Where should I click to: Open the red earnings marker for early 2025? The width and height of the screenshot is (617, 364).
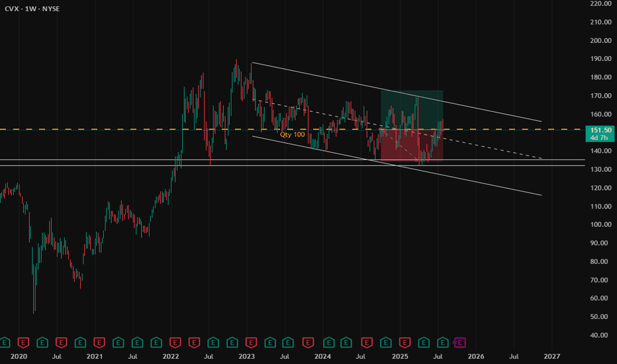point(404,343)
